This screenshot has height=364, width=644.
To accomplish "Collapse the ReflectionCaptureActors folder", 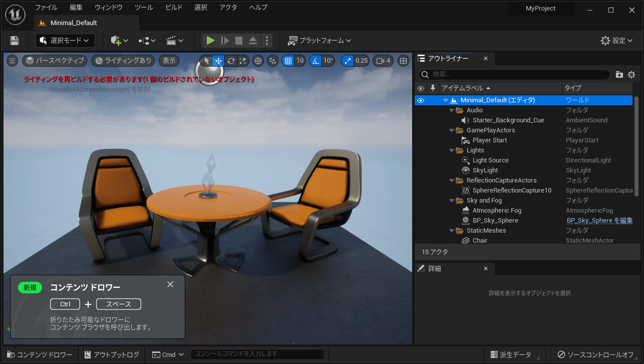I will 452,180.
